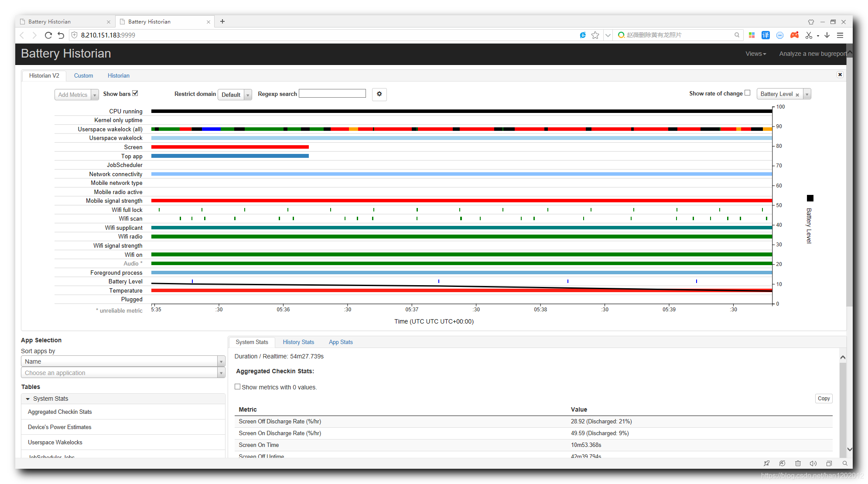Screen dimensions: 868x484
Task: Open Device's Power Estimates table
Action: pyautogui.click(x=123, y=427)
